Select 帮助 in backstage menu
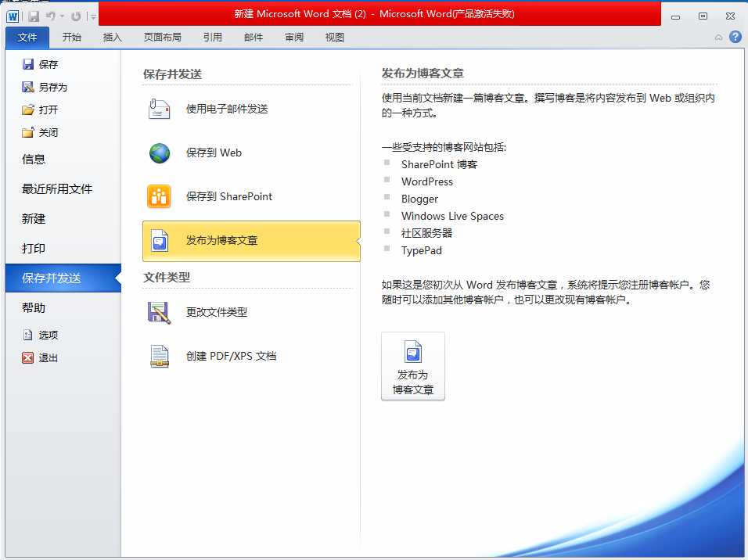Viewport: 748px width, 560px height. tap(63, 307)
